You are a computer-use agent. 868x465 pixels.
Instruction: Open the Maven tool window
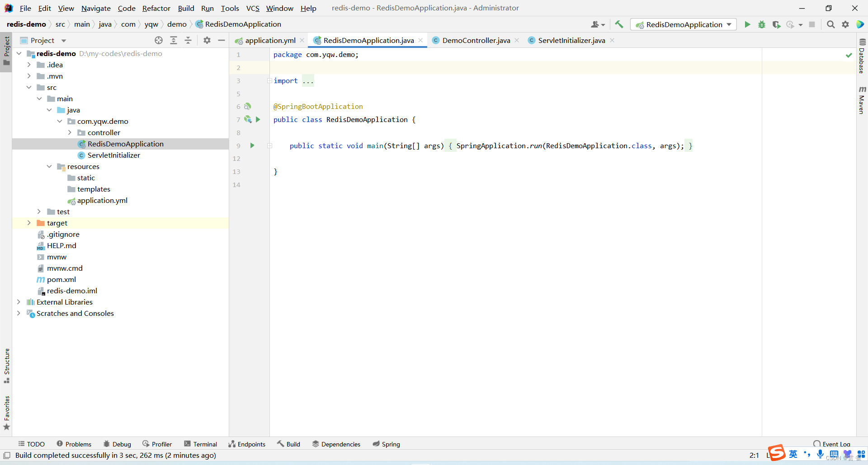pos(862,100)
